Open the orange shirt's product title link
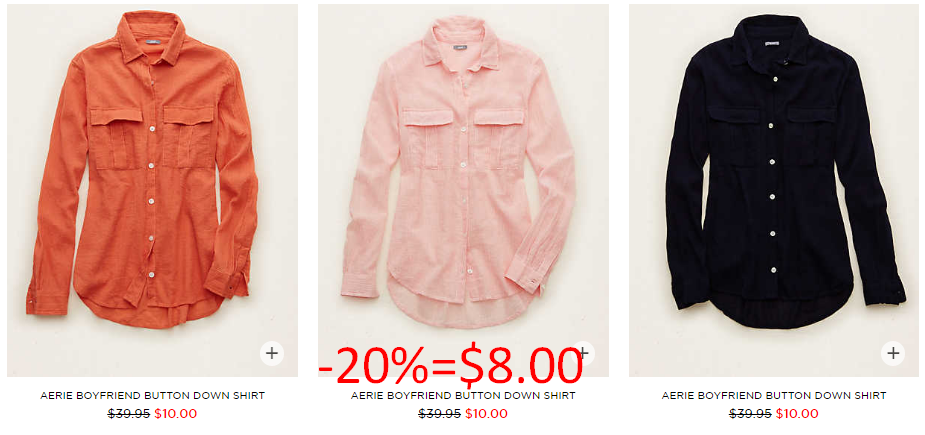Viewport: 925px width, 435px height. click(x=152, y=395)
